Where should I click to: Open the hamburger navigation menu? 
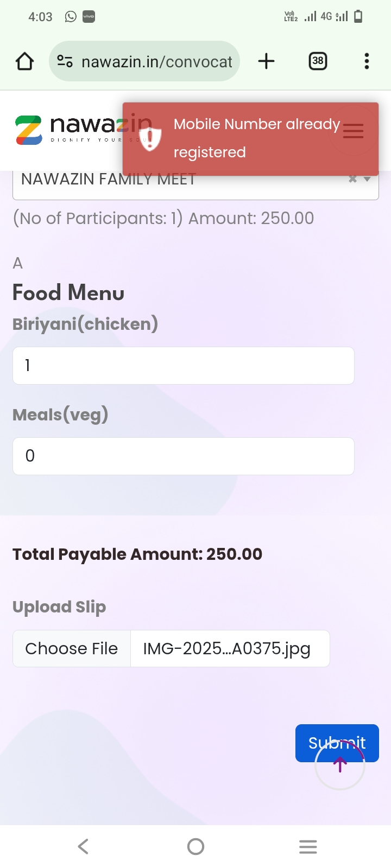[354, 131]
